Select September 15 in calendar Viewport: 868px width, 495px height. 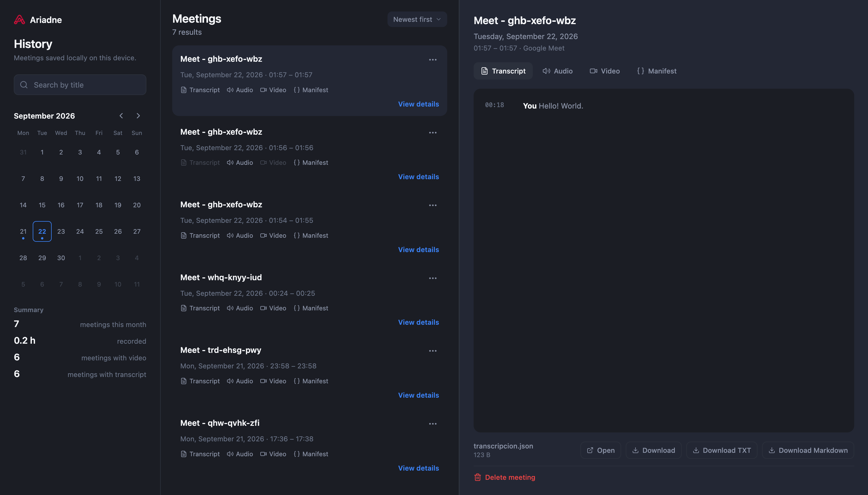click(x=42, y=205)
